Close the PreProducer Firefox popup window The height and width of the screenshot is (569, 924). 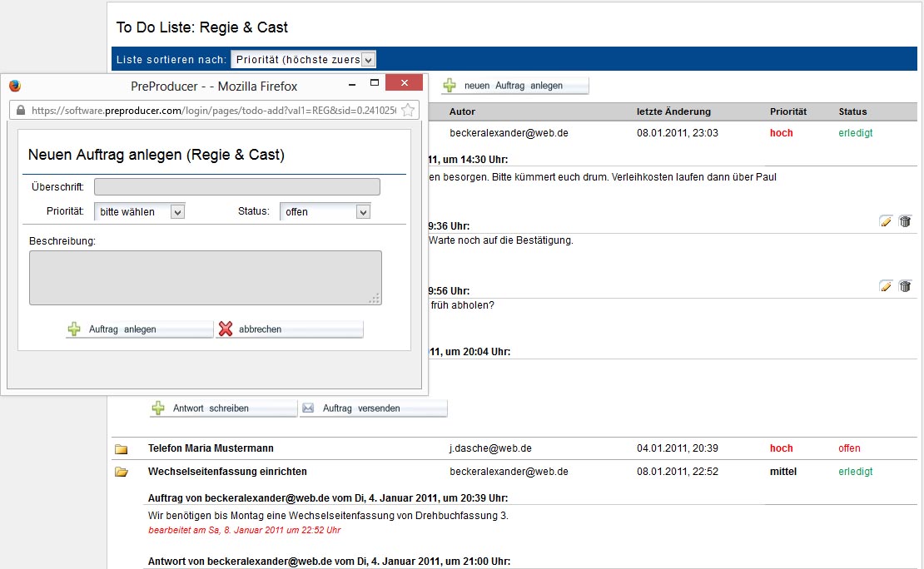[x=405, y=82]
